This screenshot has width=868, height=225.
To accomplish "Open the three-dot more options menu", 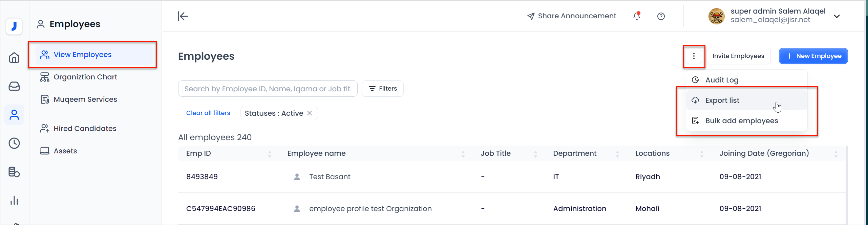I will click(694, 56).
